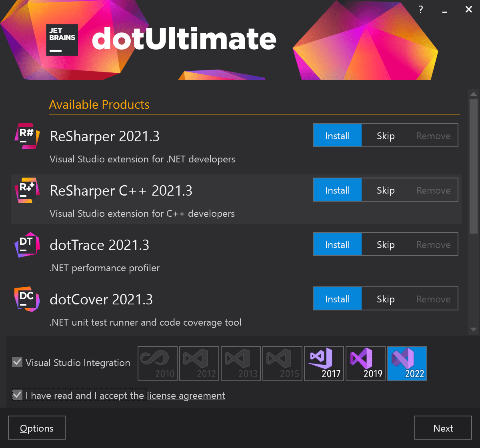The width and height of the screenshot is (480, 448).
Task: Click Next to continue installation
Action: pyautogui.click(x=443, y=428)
